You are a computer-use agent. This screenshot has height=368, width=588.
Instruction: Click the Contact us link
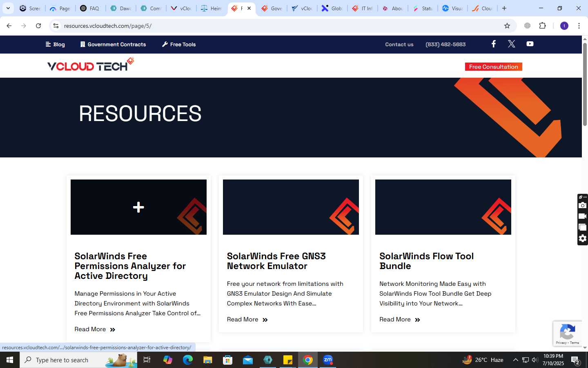(x=399, y=44)
